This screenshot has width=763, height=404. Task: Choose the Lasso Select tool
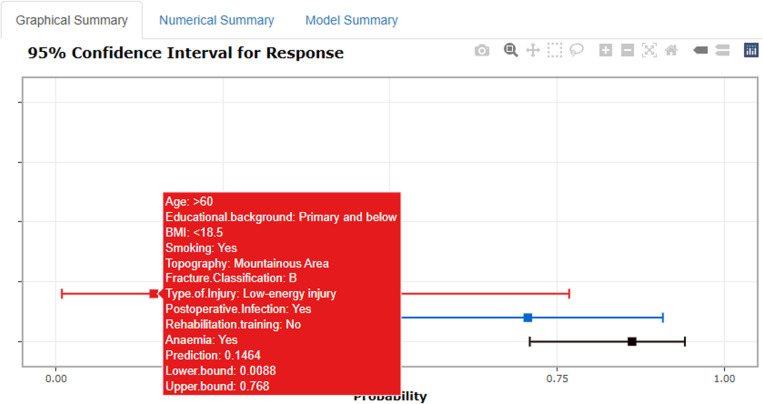pos(577,50)
